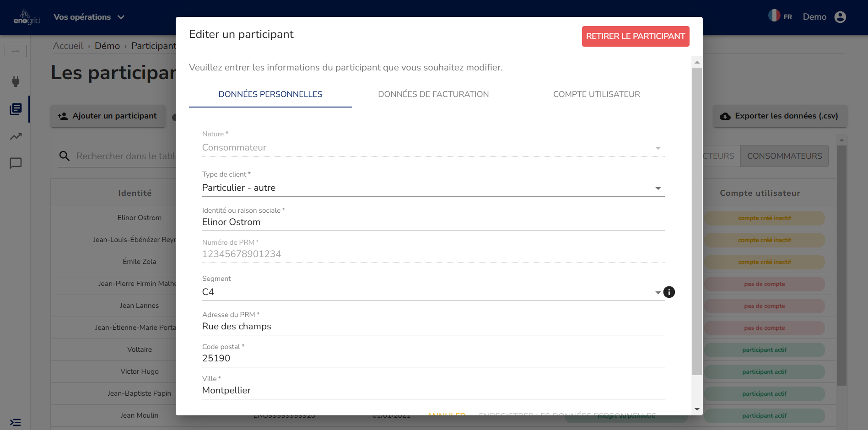
Task: Open the Type de client dropdown
Action: (433, 188)
